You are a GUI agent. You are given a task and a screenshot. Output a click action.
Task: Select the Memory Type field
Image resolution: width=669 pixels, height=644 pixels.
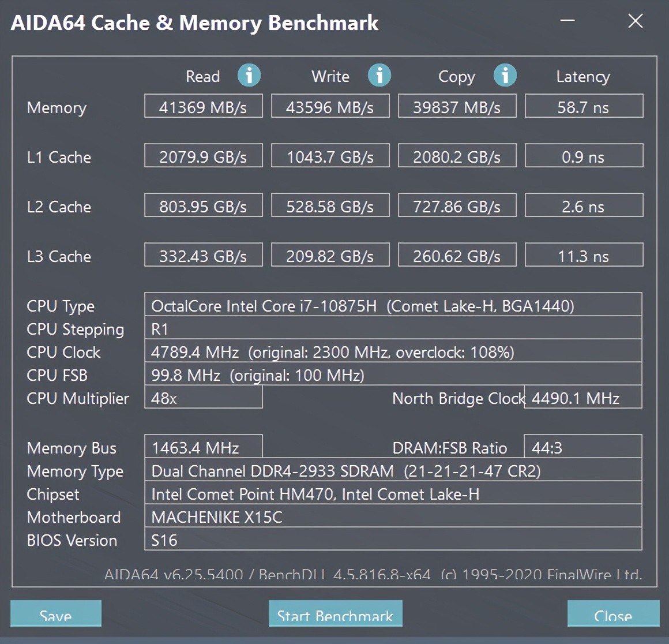pos(393,470)
